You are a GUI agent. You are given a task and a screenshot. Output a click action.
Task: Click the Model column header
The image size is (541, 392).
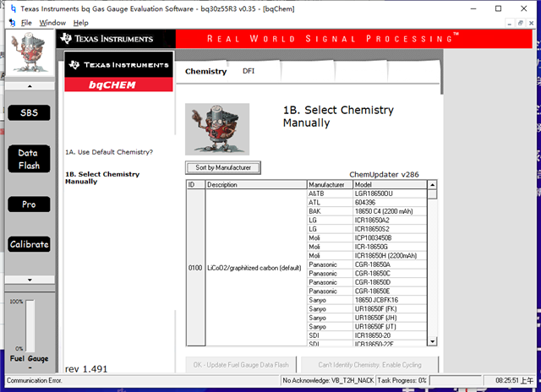[391, 185]
